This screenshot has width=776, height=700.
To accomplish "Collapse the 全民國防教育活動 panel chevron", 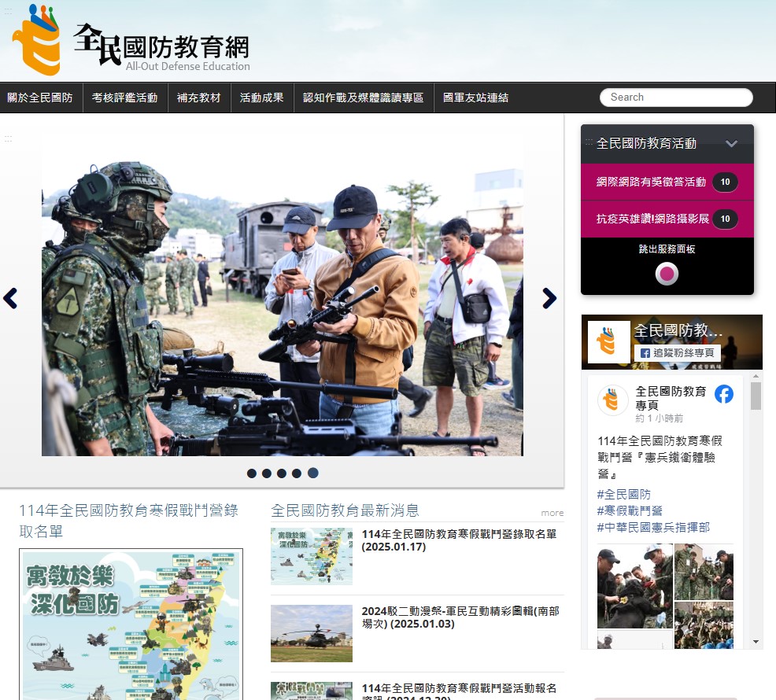I will click(x=731, y=144).
